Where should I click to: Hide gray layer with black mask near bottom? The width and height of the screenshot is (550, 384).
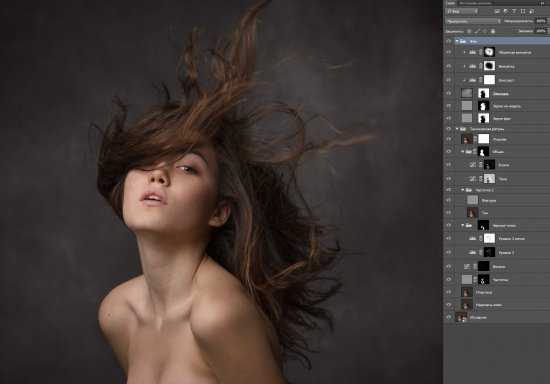point(449,279)
